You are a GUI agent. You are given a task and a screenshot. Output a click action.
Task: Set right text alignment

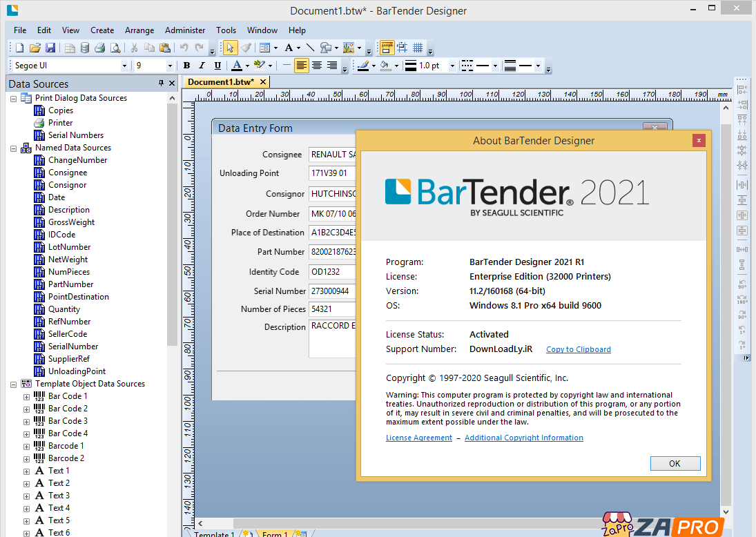(332, 66)
